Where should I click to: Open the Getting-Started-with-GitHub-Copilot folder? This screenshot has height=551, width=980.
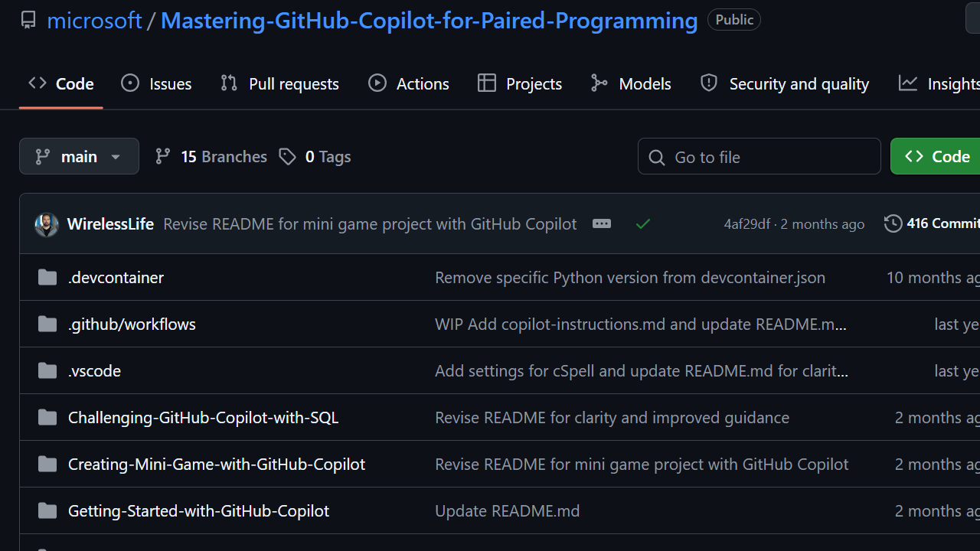[198, 510]
